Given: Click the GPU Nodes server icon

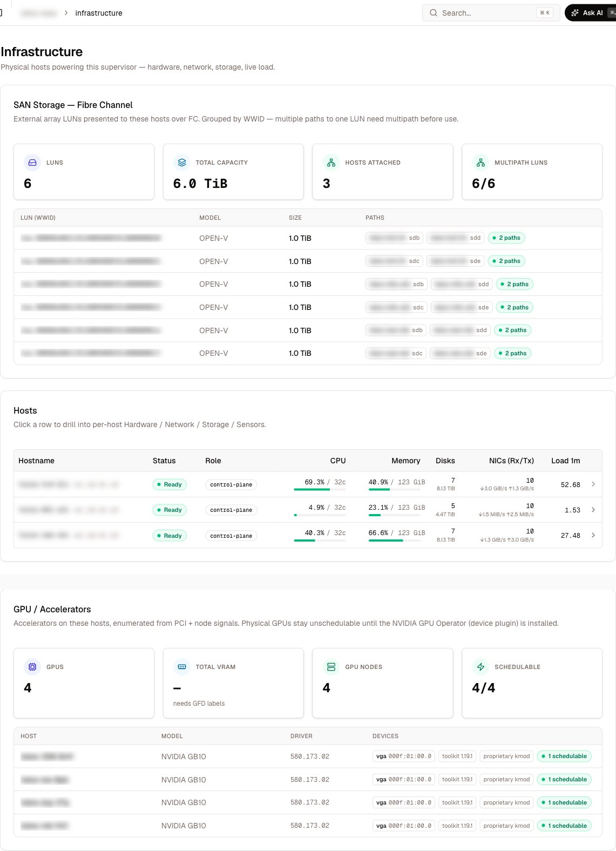Looking at the screenshot, I should pyautogui.click(x=331, y=667).
